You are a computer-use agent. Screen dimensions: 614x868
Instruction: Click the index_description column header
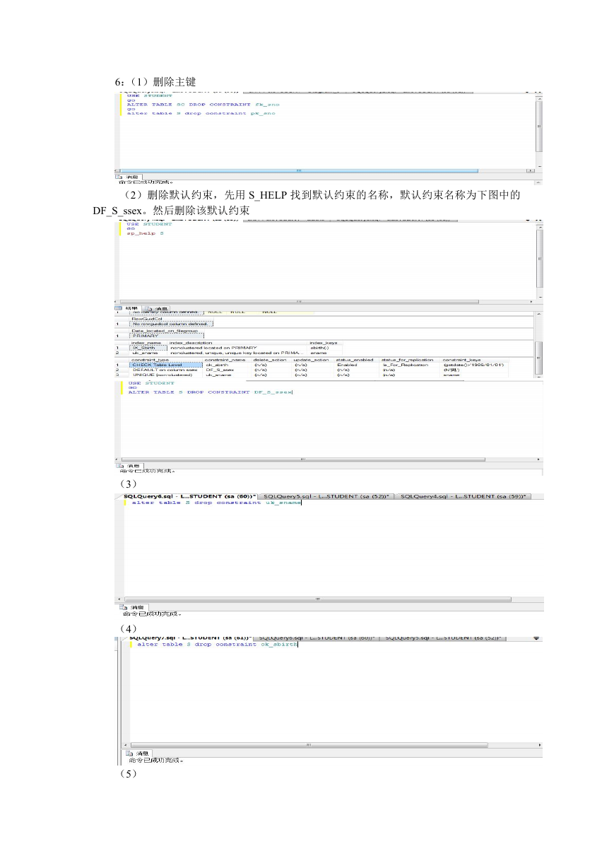coord(238,343)
